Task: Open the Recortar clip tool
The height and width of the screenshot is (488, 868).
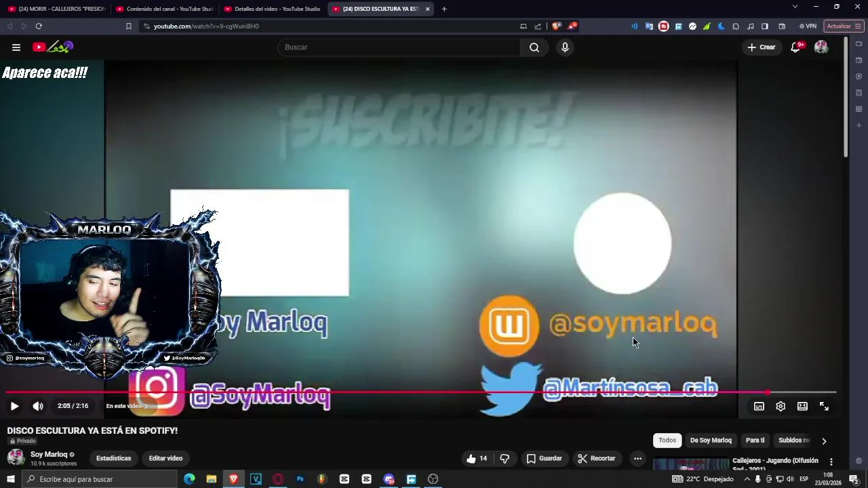Action: click(597, 459)
